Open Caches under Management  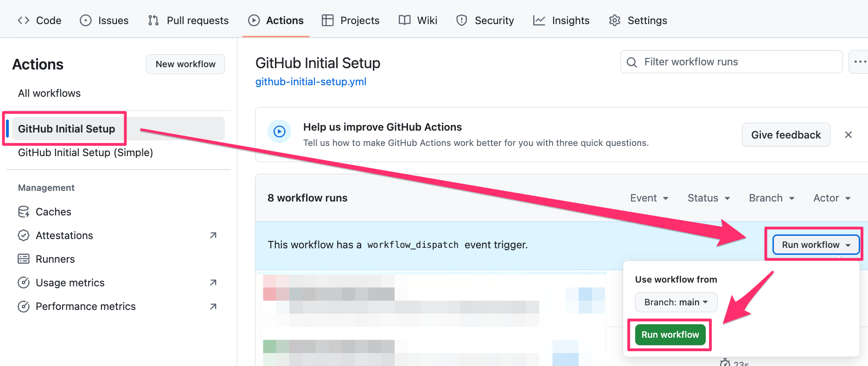point(53,212)
